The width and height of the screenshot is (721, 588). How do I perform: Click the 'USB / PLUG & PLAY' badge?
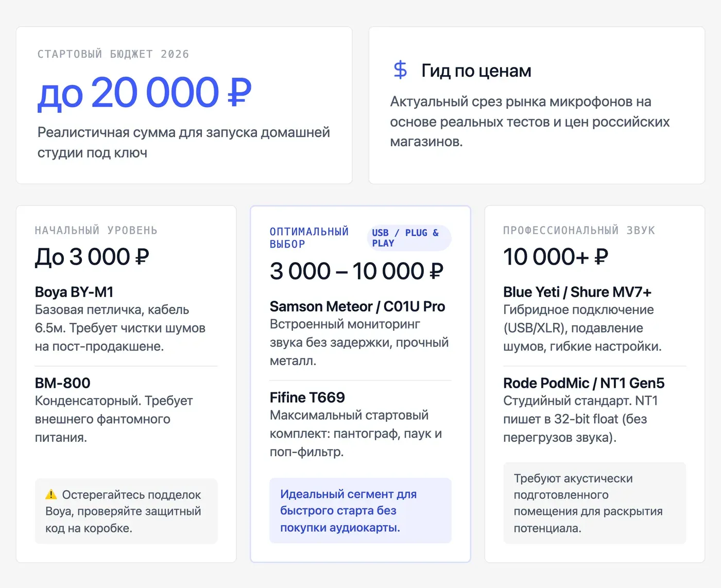point(409,238)
